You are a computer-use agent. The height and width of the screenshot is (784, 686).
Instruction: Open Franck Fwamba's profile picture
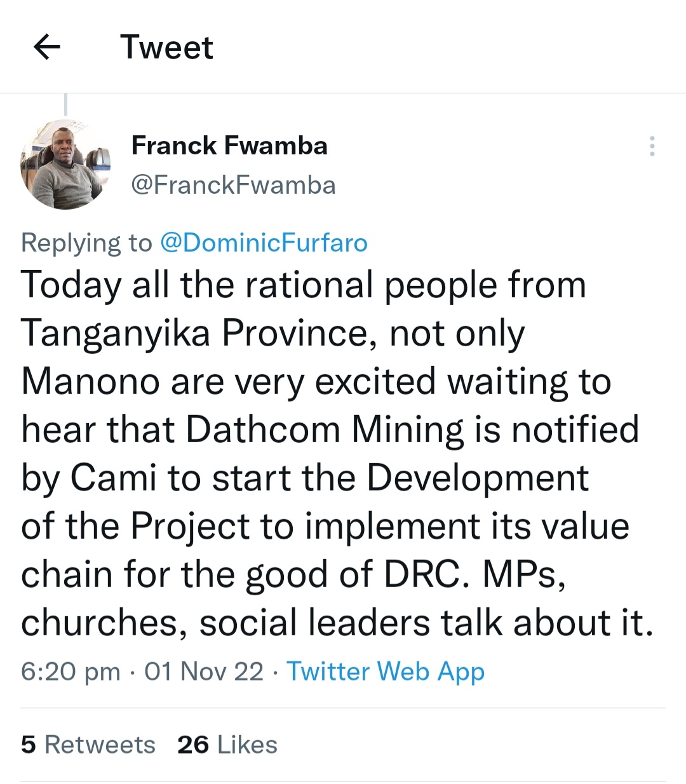click(65, 165)
